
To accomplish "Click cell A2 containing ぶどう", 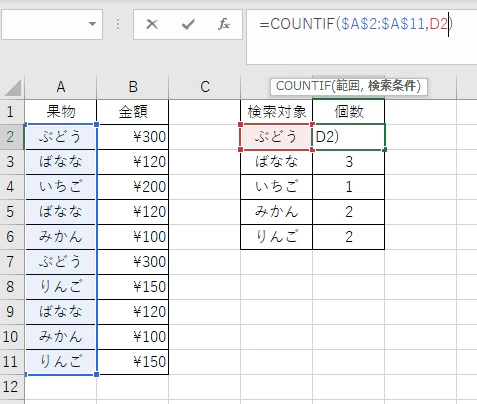I will (60, 137).
